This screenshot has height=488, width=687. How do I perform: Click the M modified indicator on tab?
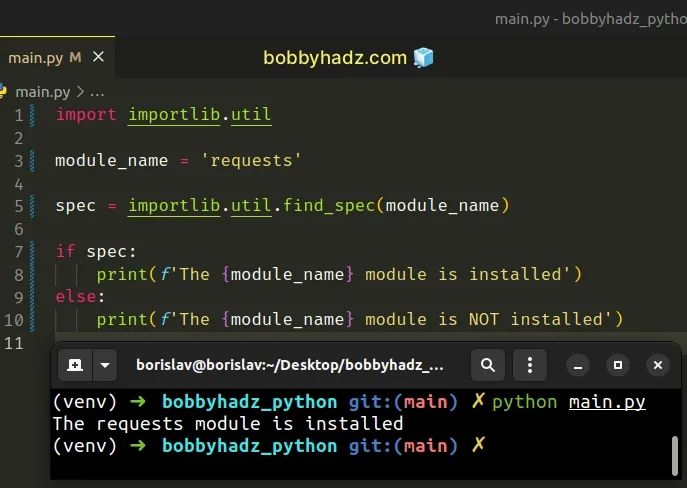[75, 57]
